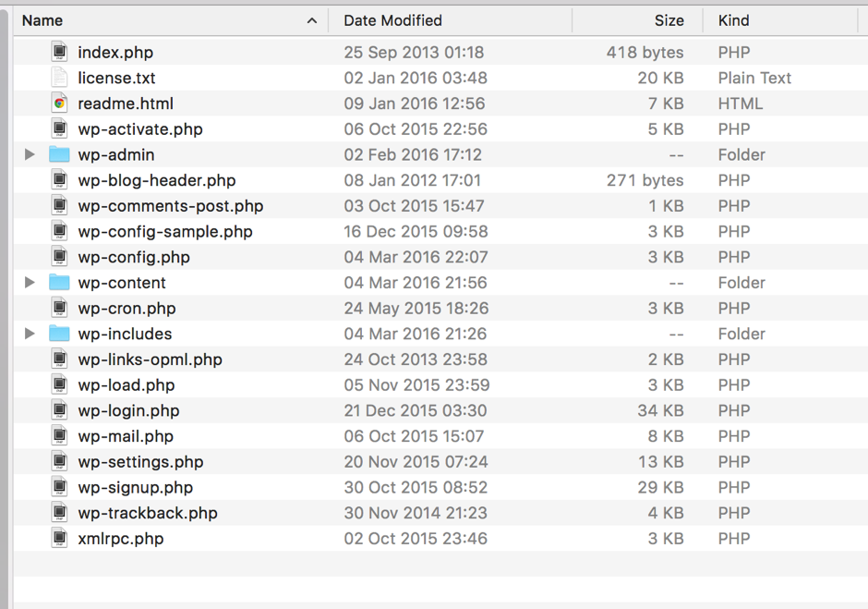Click the license.txt document icon
Image resolution: width=868 pixels, height=609 pixels.
(x=59, y=79)
